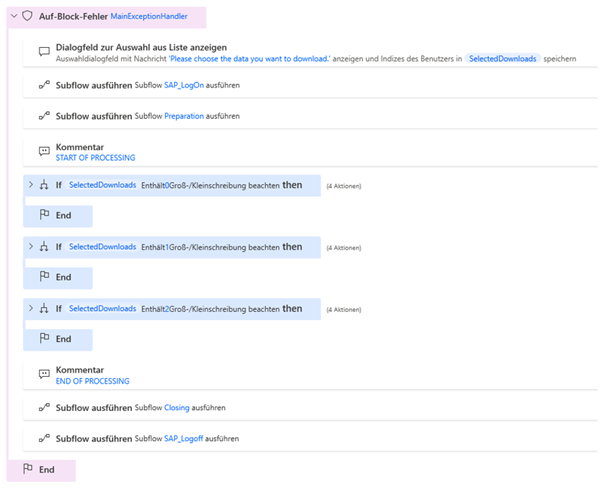Click the dialog speech bubble icon for Dialogfeld

pos(44,53)
